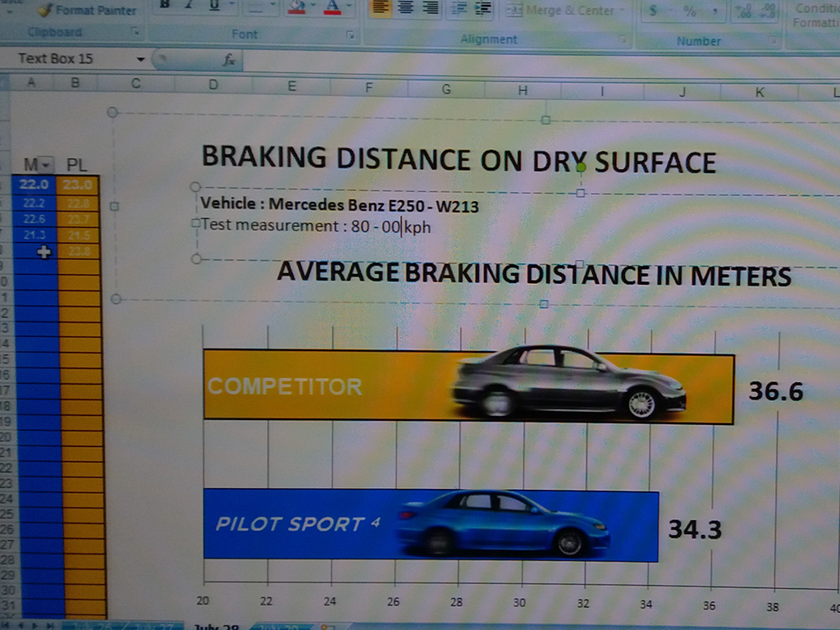This screenshot has height=630, width=840.
Task: Select column H header
Action: [523, 90]
